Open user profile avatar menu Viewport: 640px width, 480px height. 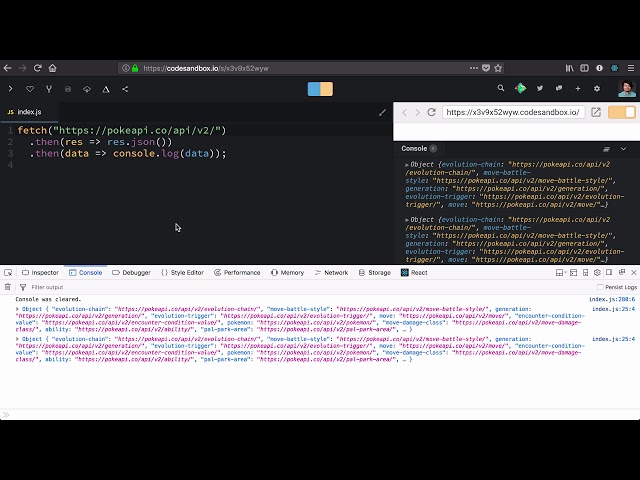tap(627, 89)
